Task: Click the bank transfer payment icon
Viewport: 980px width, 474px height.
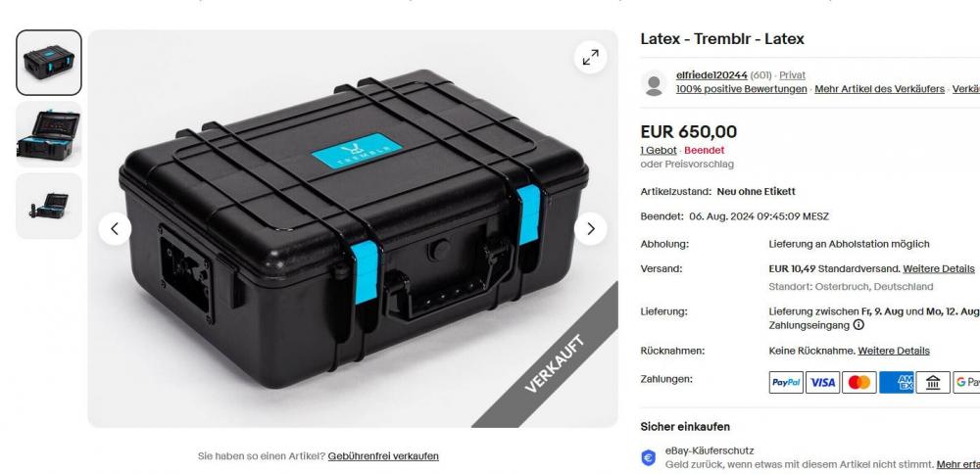Action: (933, 382)
